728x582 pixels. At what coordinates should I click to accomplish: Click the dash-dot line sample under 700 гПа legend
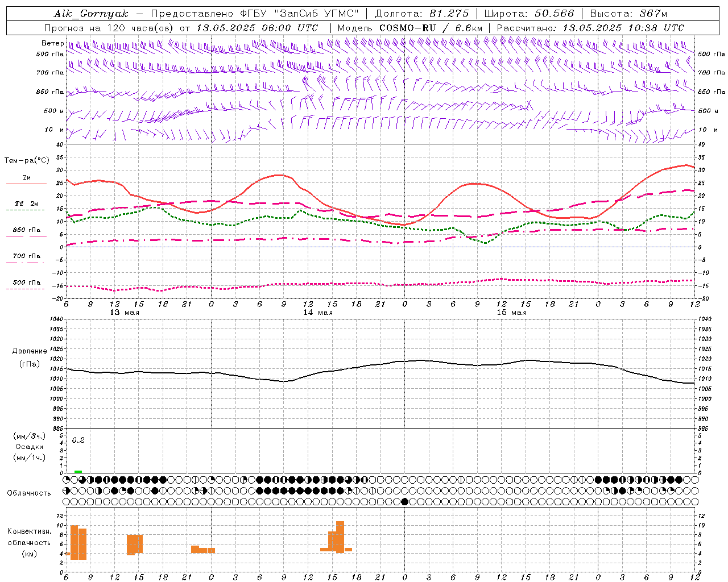(x=26, y=263)
